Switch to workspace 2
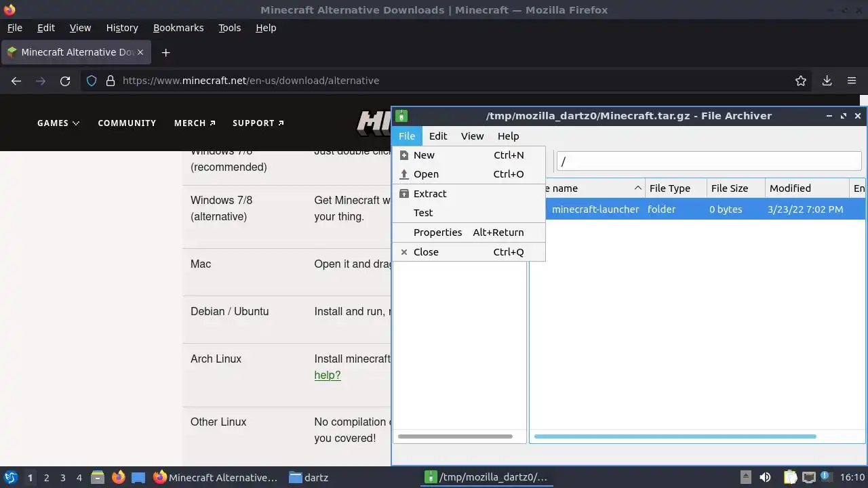This screenshot has height=488, width=868. pos(46,478)
